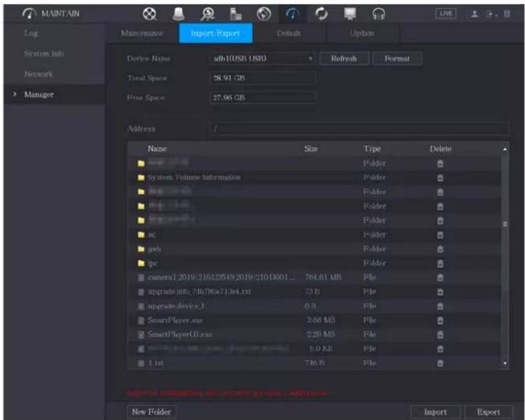Open the gauge maintain icon in top bar

click(x=293, y=14)
